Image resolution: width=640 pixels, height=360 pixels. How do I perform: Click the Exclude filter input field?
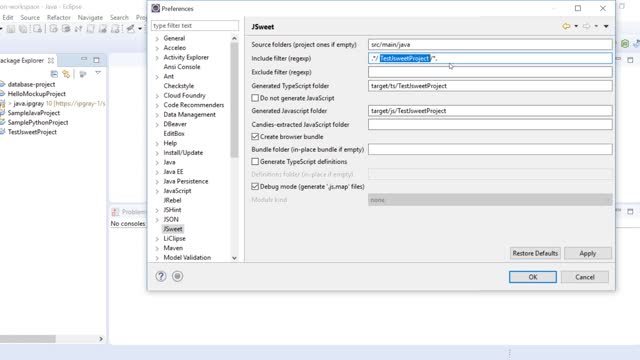490,72
